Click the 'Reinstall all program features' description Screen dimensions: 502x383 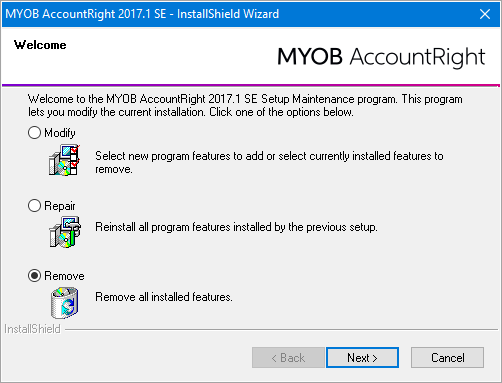(236, 227)
